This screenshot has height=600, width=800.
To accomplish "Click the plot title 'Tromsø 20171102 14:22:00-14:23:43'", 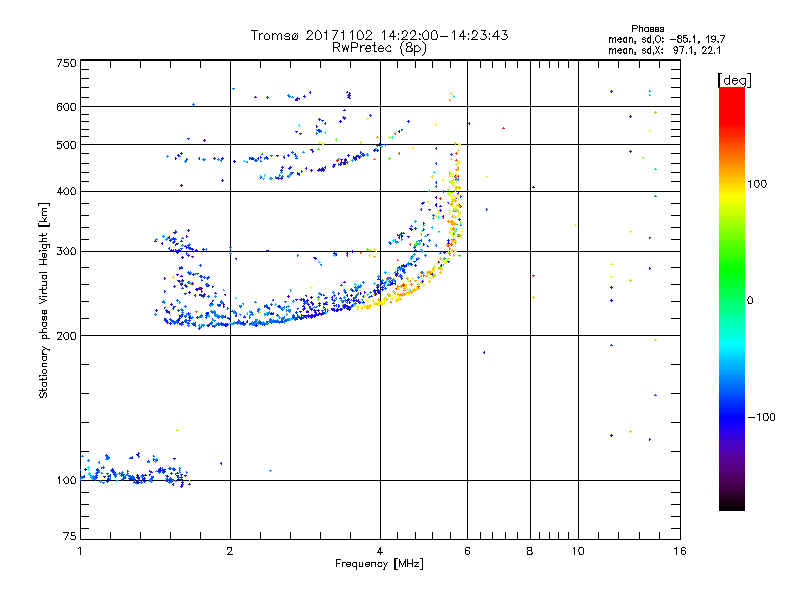I will point(379,35).
